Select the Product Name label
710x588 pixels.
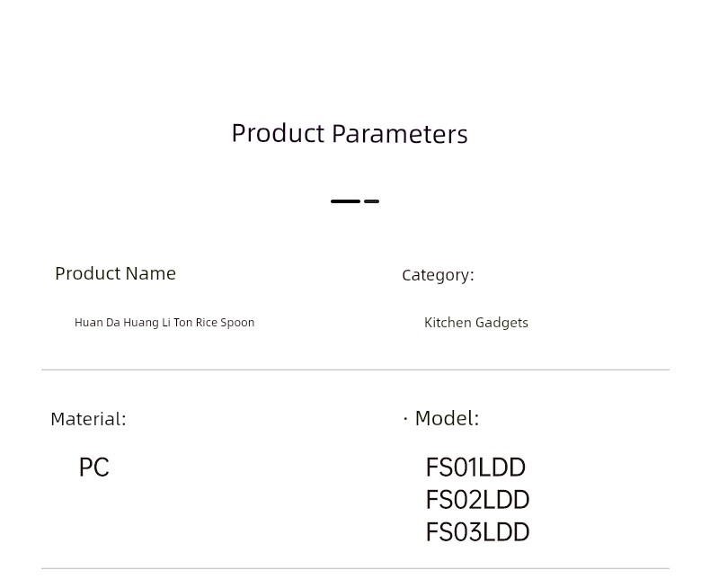coord(115,273)
